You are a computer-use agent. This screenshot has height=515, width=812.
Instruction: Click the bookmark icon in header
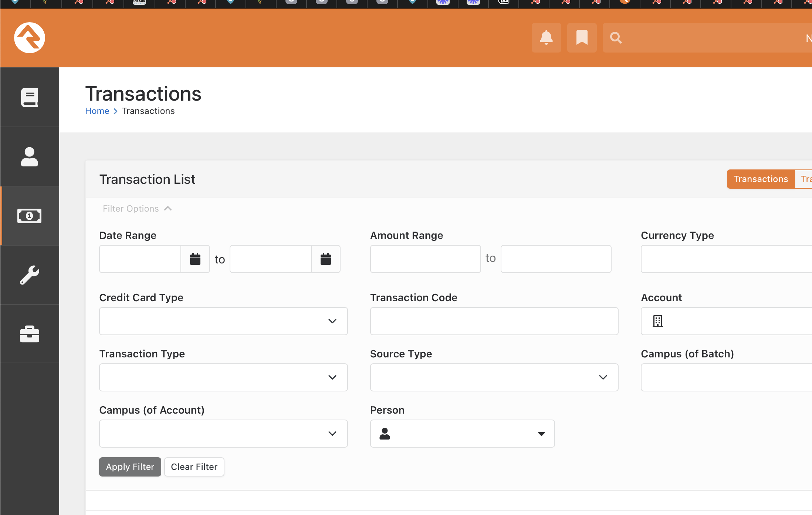582,38
